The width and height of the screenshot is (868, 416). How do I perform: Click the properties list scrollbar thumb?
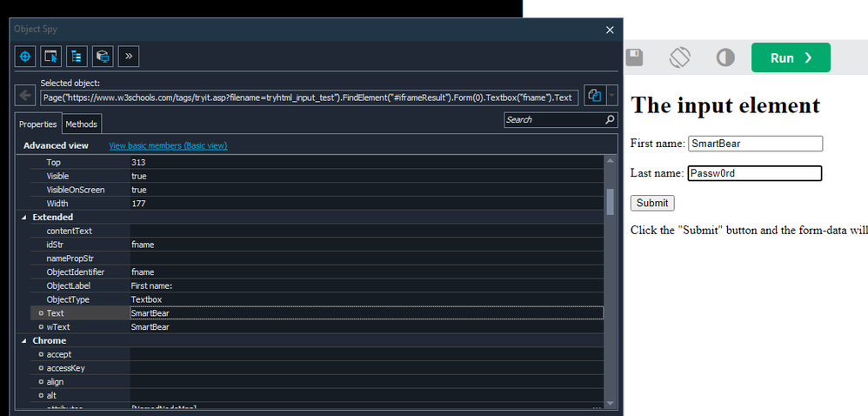coord(610,202)
